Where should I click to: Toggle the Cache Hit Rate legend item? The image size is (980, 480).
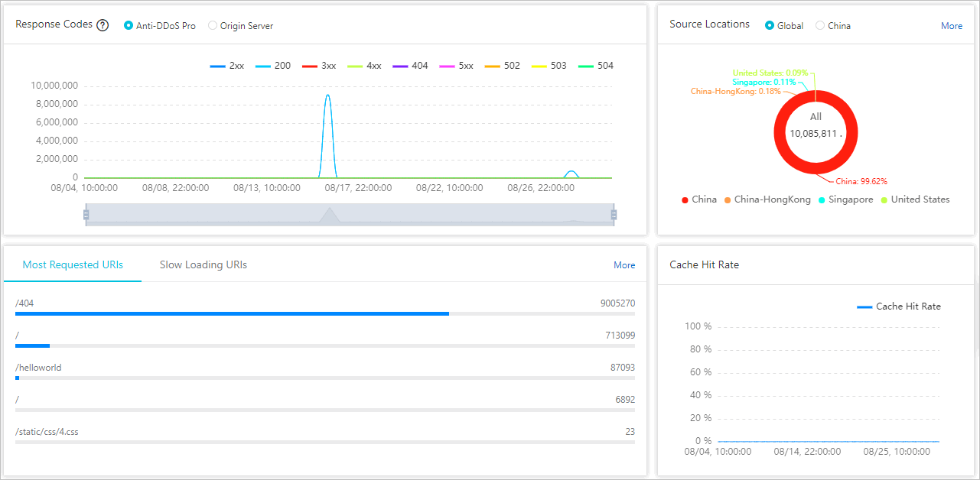pos(899,306)
